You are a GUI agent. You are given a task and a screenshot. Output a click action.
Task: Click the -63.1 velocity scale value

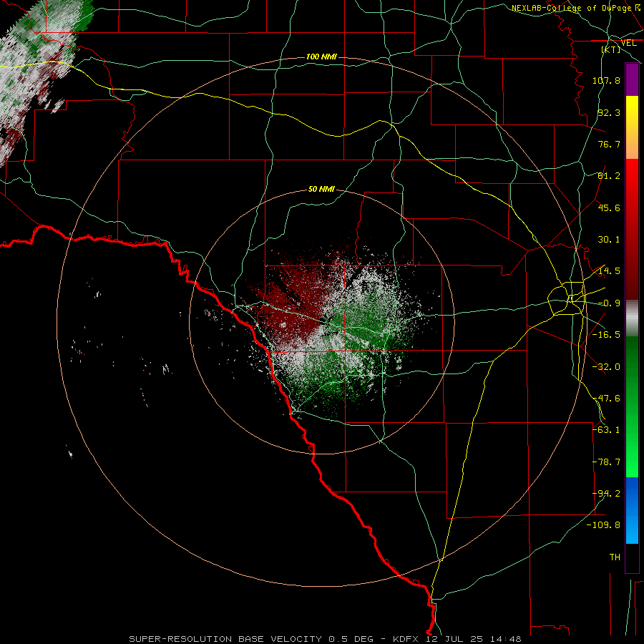point(606,430)
